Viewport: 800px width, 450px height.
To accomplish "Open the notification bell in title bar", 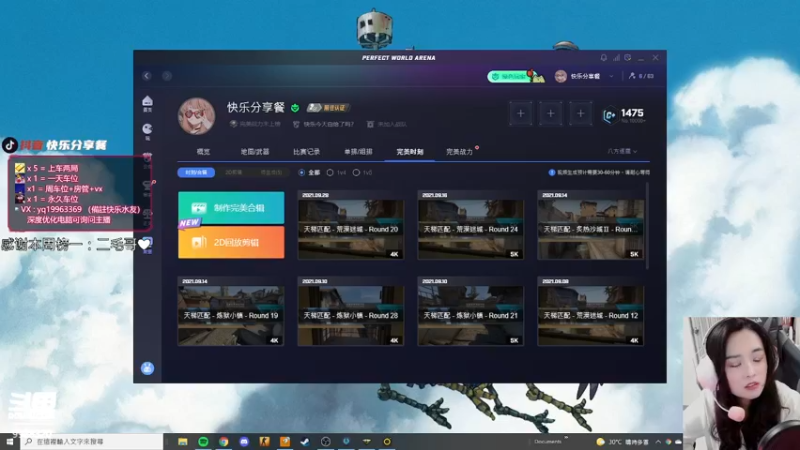I will (604, 58).
